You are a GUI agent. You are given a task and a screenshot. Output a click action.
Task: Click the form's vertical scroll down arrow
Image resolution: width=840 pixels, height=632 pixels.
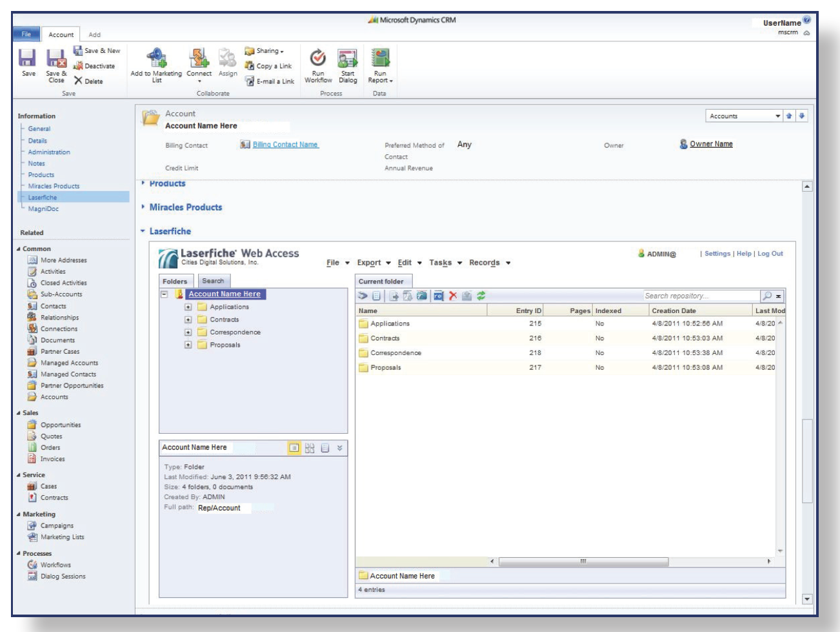click(x=807, y=599)
